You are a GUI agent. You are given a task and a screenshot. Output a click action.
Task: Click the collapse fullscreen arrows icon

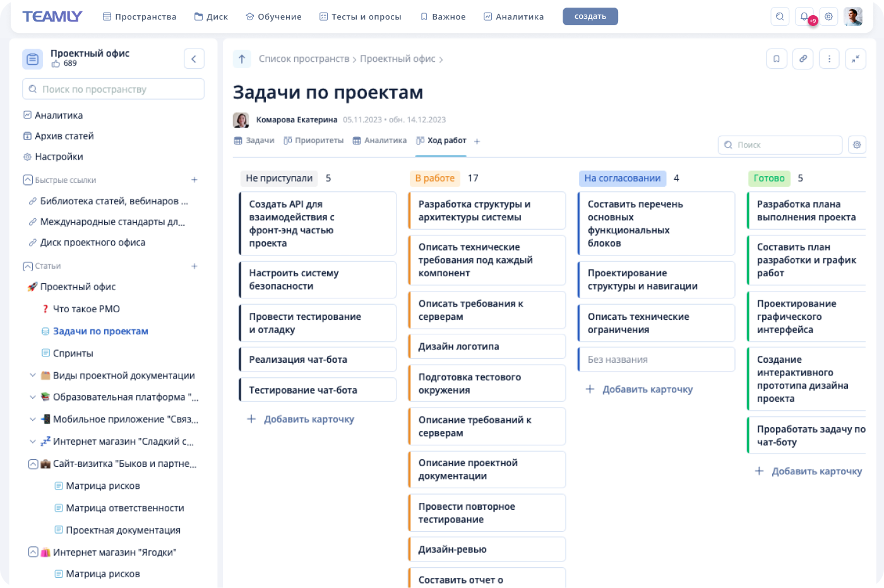pyautogui.click(x=856, y=59)
